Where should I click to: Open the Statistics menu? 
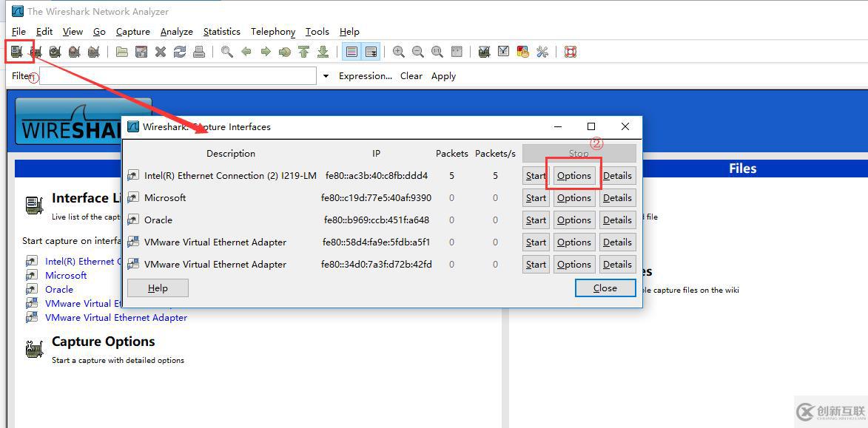[x=221, y=32]
